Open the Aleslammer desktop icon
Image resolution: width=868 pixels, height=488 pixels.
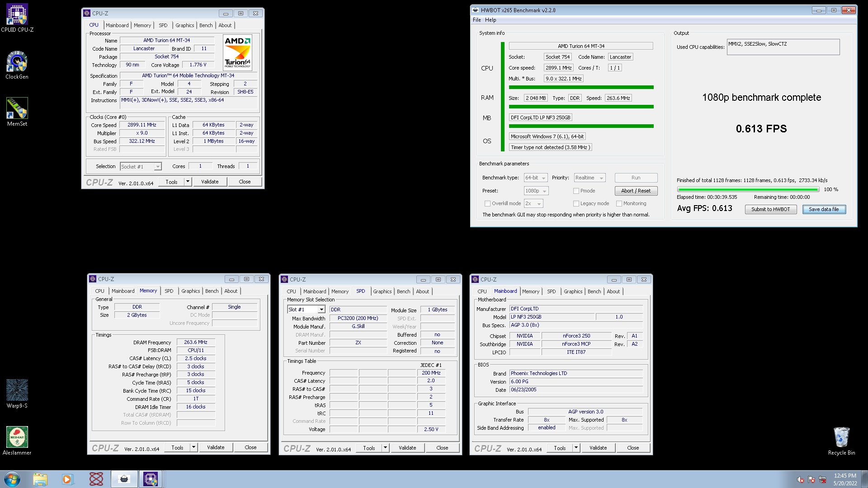(17, 441)
